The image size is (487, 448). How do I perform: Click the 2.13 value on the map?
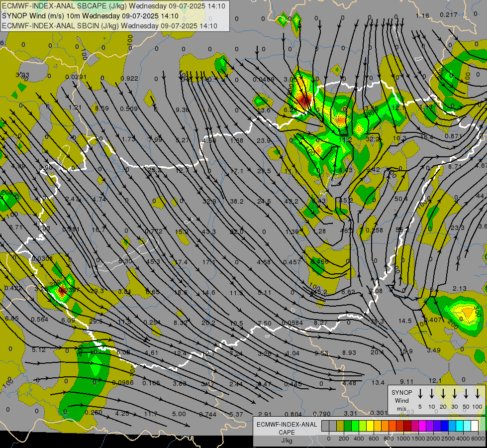pos(459,289)
